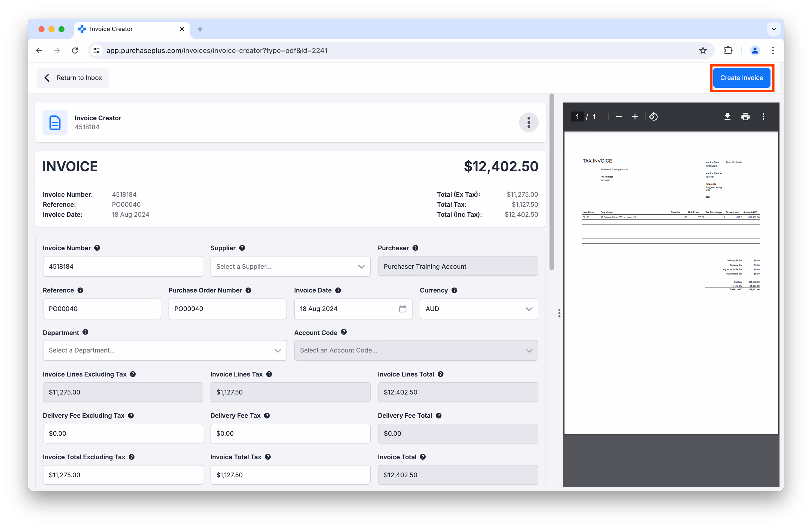
Task: Rotate the PDF preview page
Action: tap(654, 117)
